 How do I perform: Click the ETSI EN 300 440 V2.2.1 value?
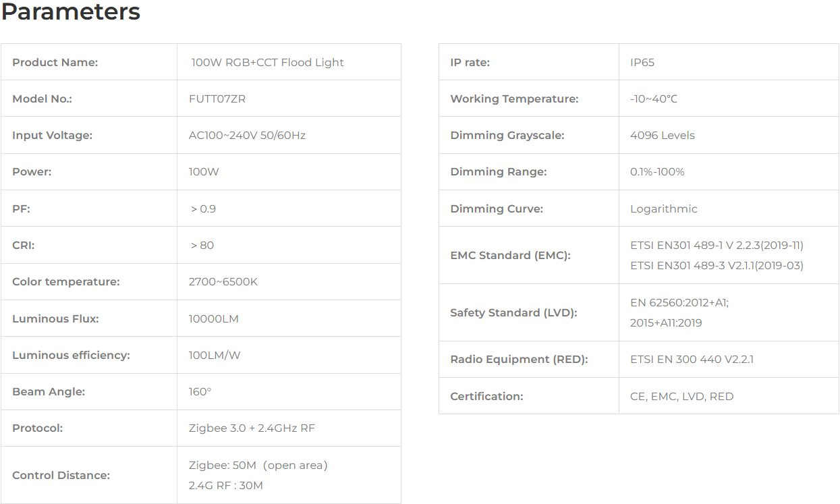pyautogui.click(x=692, y=359)
